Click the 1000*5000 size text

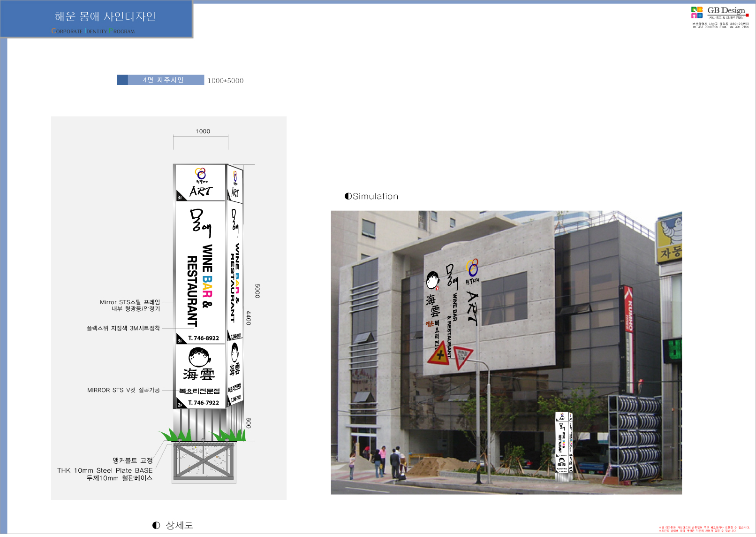(x=226, y=81)
